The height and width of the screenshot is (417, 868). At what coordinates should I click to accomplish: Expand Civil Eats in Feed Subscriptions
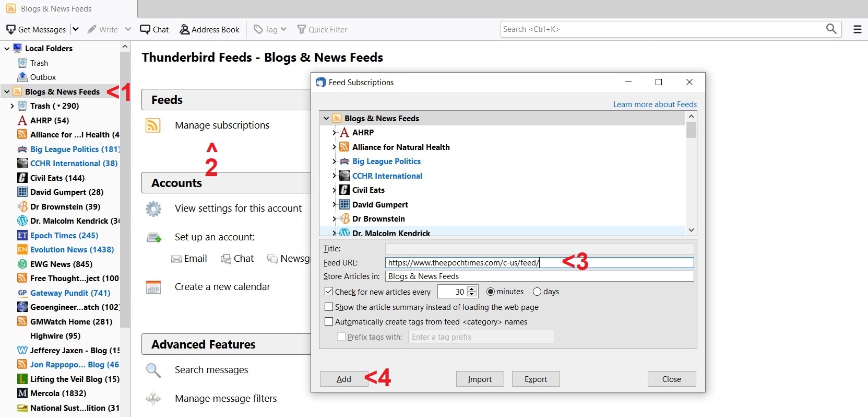pyautogui.click(x=334, y=190)
